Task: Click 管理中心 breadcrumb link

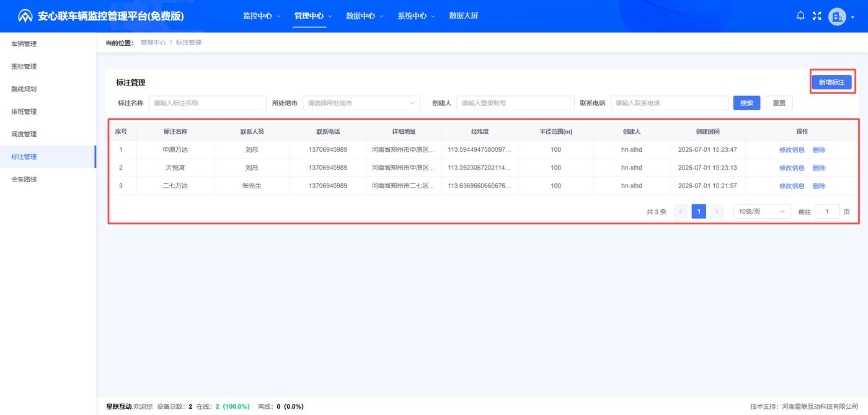Action: coord(153,43)
